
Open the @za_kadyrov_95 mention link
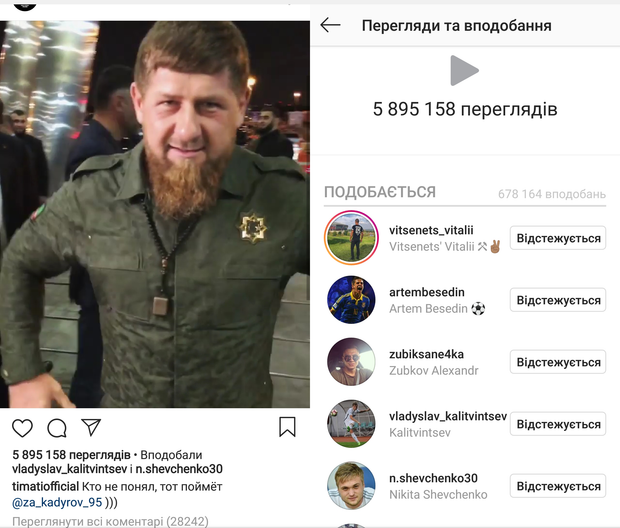(57, 502)
